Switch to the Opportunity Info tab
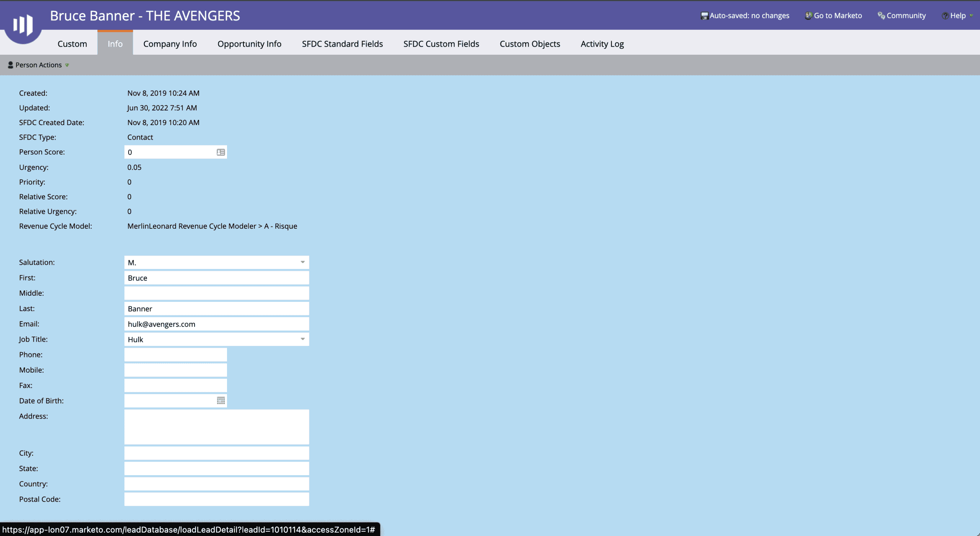Viewport: 980px width, 536px height. tap(249, 44)
